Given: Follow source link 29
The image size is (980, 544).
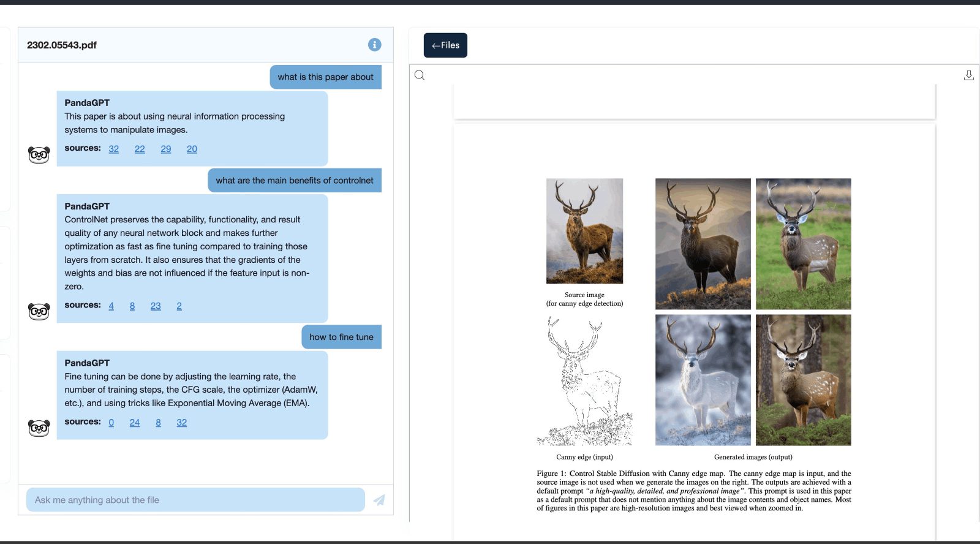Looking at the screenshot, I should pyautogui.click(x=166, y=149).
